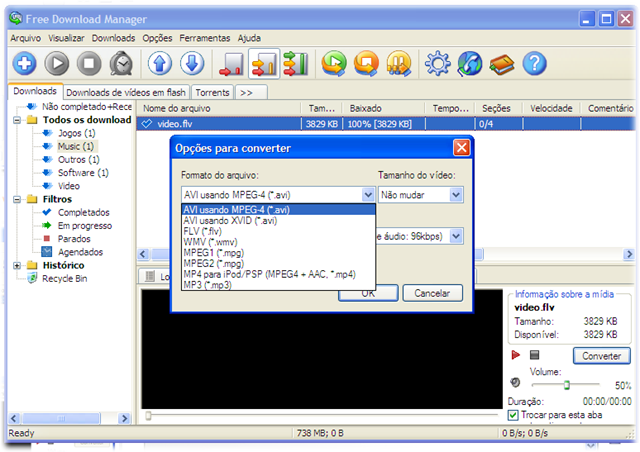Choose 'MPEG1 (*.mpg)' format option
The width and height of the screenshot is (640, 452).
coord(278,252)
